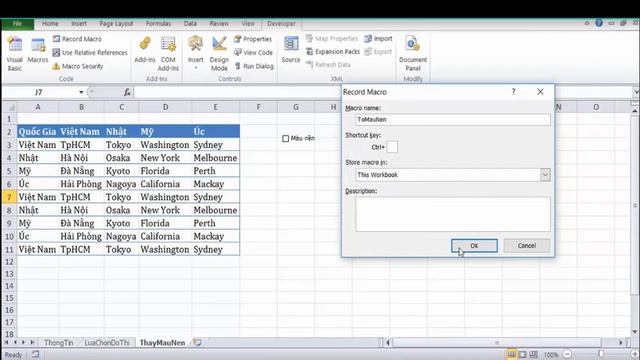The height and width of the screenshot is (360, 640).
Task: Adjust the zoom slider handle
Action: (601, 354)
